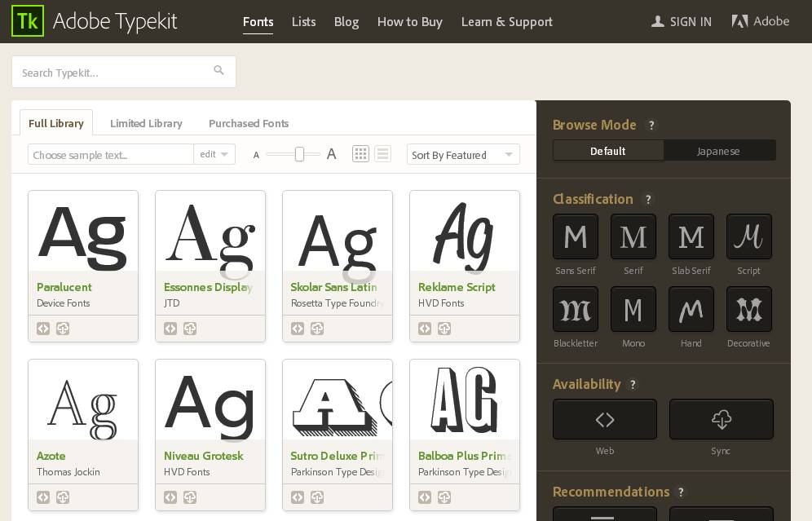
Task: Click the Sutro Deluxe specimen thumbnail
Action: (338, 400)
